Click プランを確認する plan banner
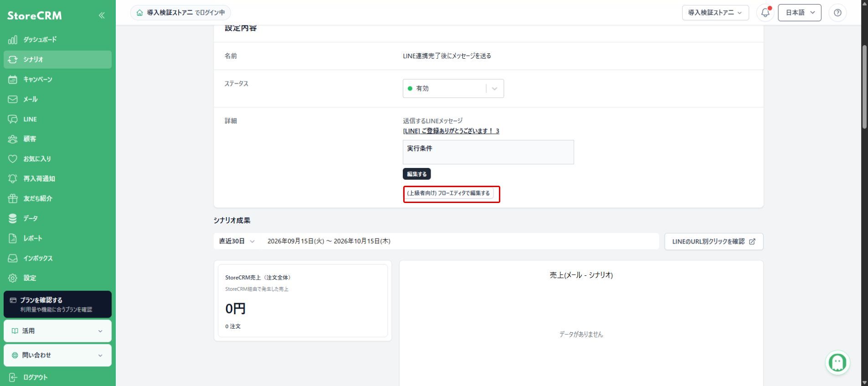Viewport: 868px width, 386px height. click(57, 304)
